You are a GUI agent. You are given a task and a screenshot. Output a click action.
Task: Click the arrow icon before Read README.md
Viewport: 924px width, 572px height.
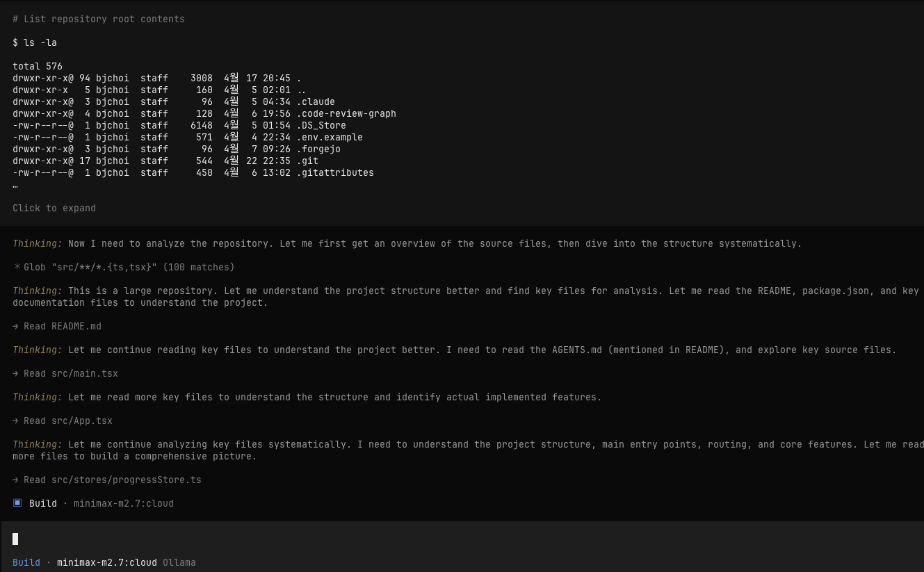[x=16, y=326]
